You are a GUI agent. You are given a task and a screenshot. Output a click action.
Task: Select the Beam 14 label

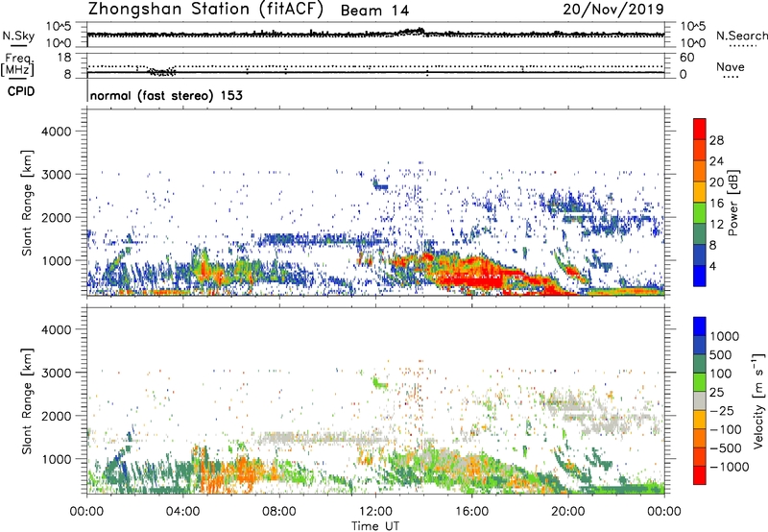click(374, 11)
